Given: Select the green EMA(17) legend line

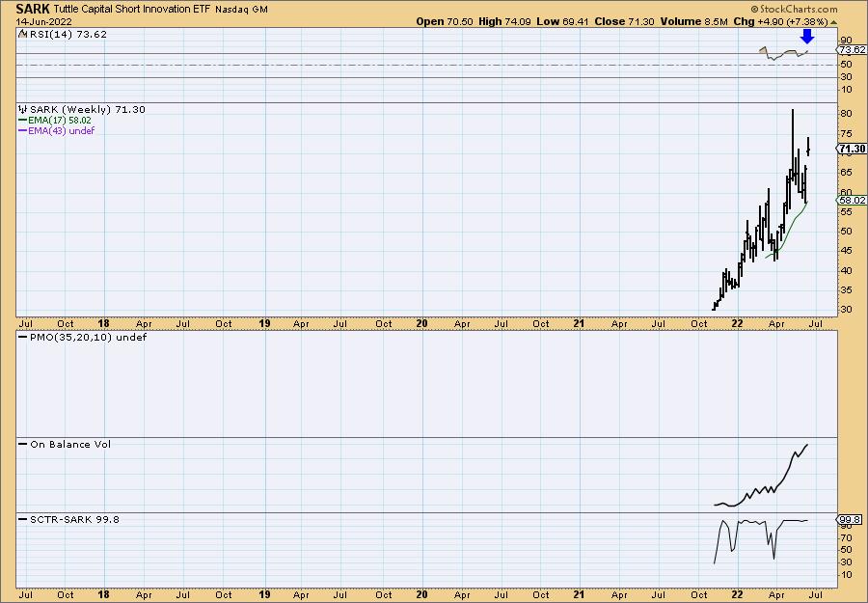Looking at the screenshot, I should 23,121.
